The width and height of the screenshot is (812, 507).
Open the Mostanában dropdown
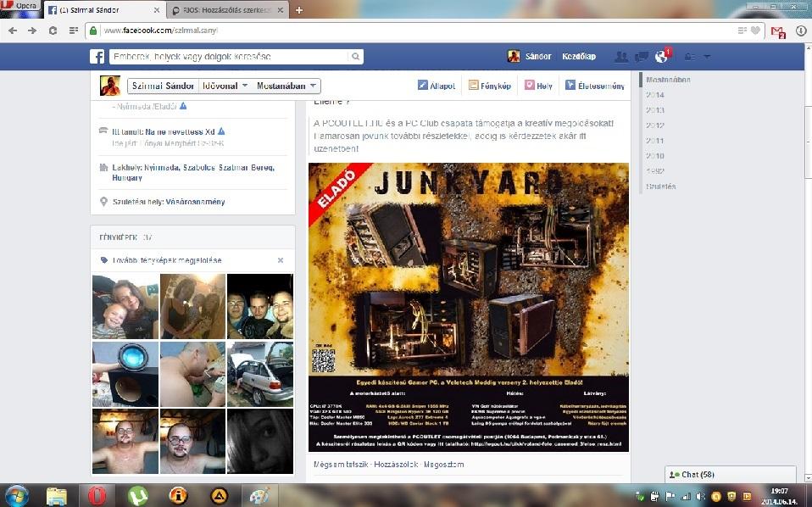tap(286, 86)
